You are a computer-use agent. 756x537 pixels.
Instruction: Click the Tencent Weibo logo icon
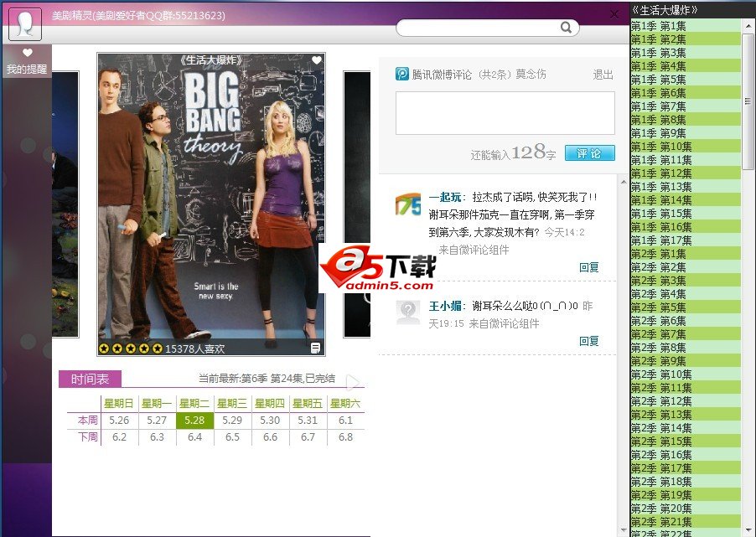[x=402, y=74]
